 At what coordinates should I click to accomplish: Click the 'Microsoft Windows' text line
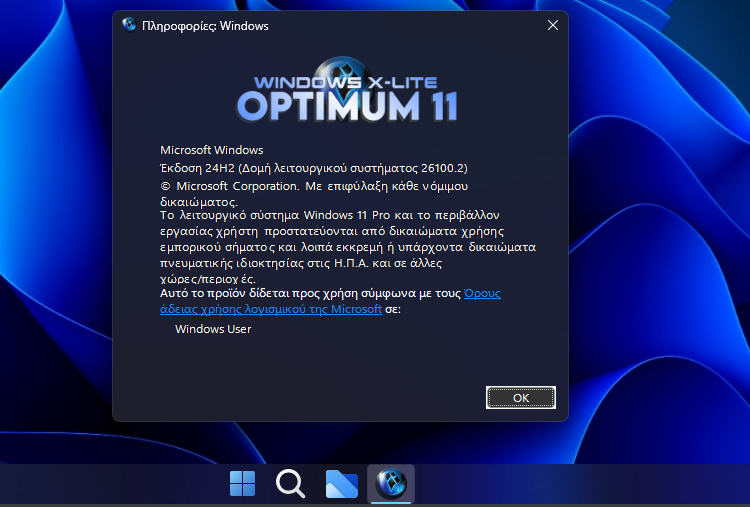pos(211,150)
